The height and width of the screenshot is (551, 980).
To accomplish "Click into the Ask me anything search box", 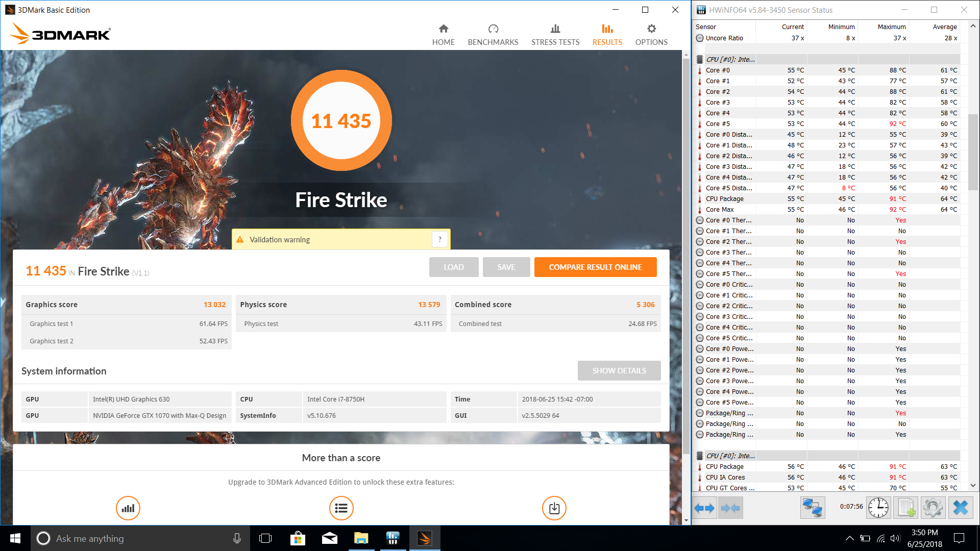I will pos(140,538).
